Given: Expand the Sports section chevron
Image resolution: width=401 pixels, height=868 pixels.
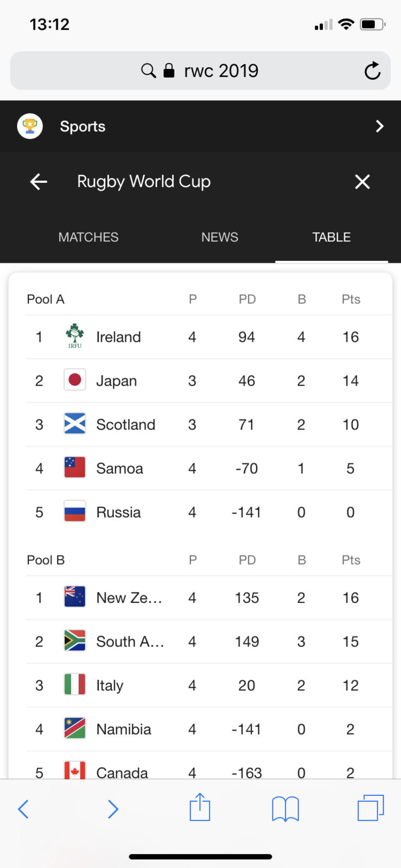Looking at the screenshot, I should (379, 126).
